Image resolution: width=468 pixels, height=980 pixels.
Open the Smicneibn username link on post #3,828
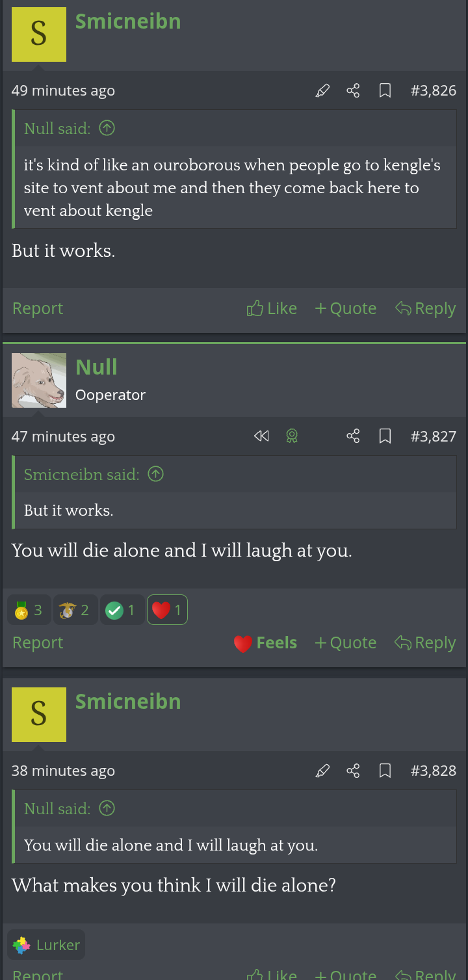128,701
